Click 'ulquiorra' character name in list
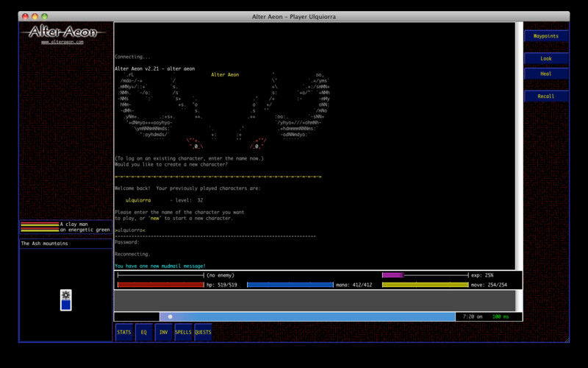 138,200
